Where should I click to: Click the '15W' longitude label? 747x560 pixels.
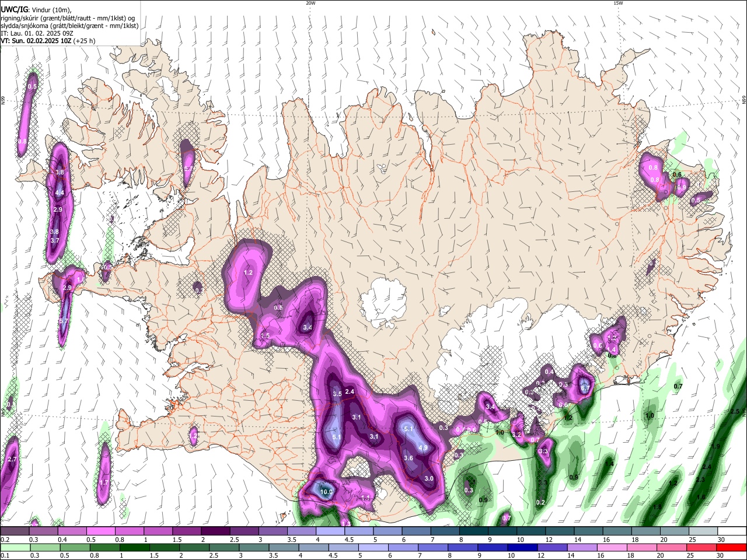pos(618,3)
